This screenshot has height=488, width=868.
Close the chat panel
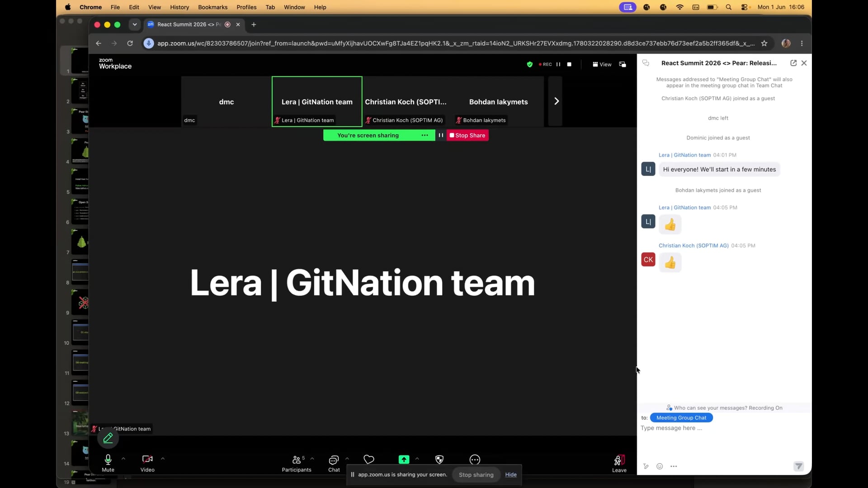[804, 63]
